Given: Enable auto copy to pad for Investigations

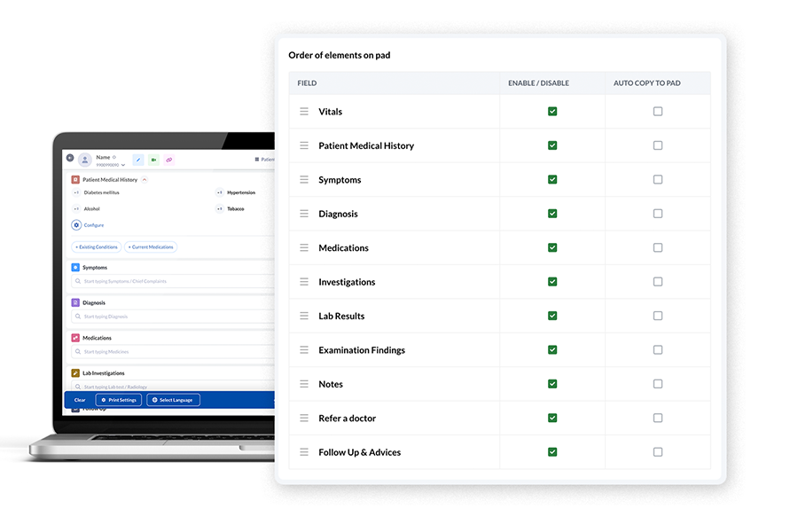Looking at the screenshot, I should [x=658, y=282].
